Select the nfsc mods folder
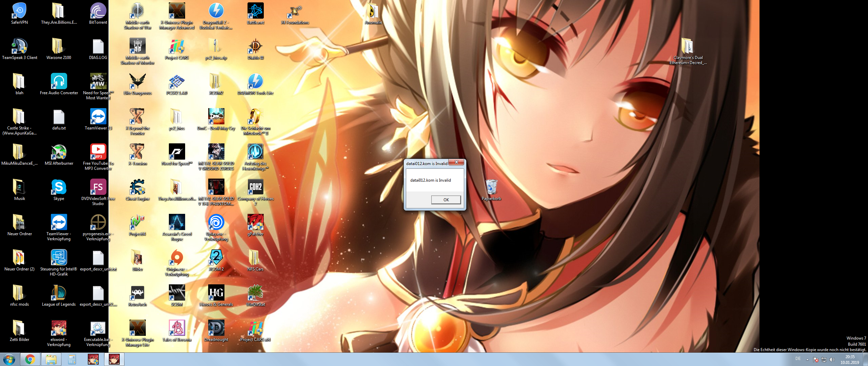Image resolution: width=868 pixels, height=366 pixels. [x=19, y=296]
